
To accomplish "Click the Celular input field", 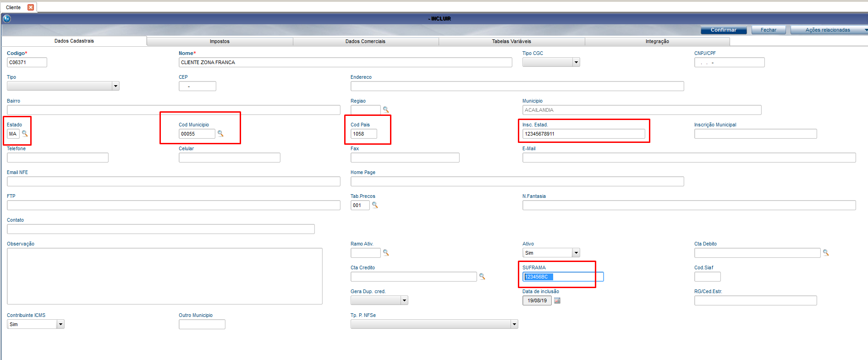I will (230, 158).
